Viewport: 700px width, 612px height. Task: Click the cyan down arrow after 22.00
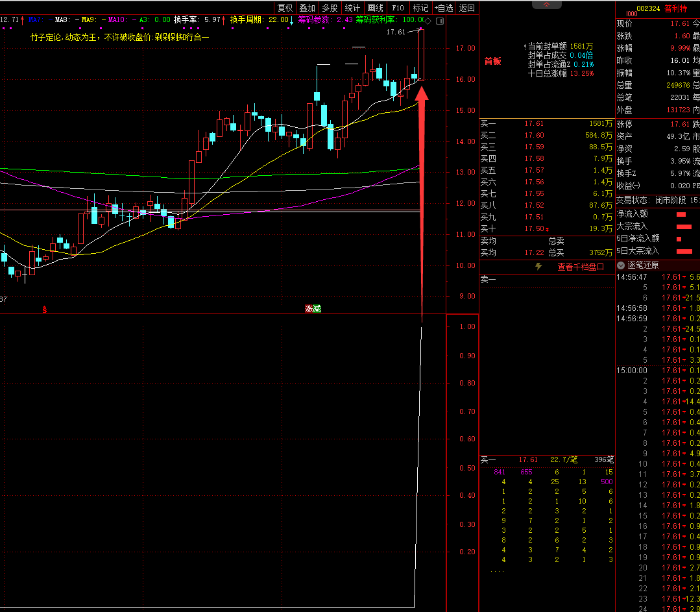291,21
